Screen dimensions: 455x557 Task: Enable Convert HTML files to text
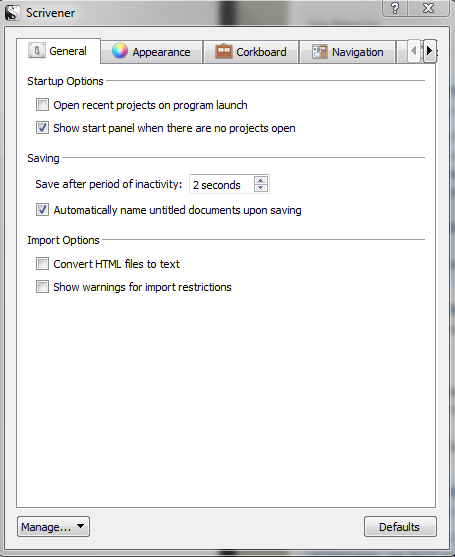tap(42, 264)
